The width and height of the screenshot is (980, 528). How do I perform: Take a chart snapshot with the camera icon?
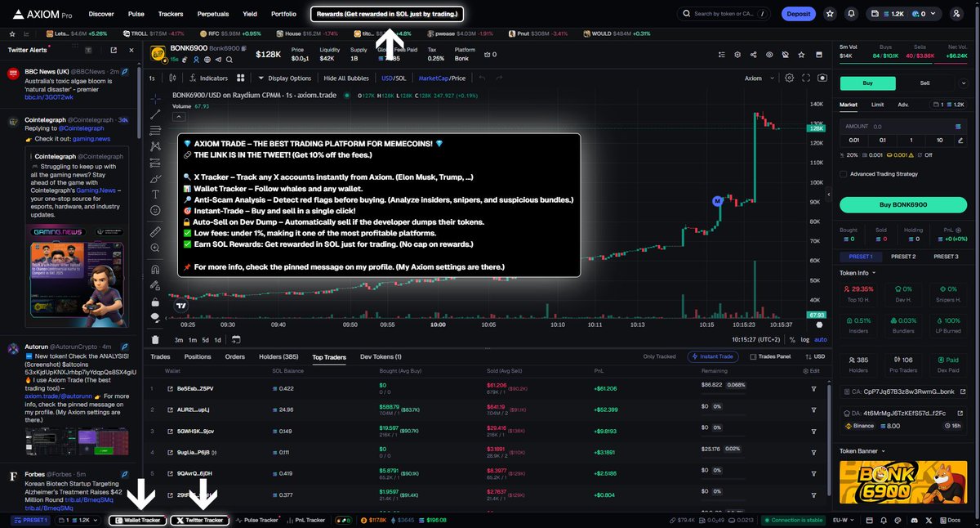pos(822,78)
